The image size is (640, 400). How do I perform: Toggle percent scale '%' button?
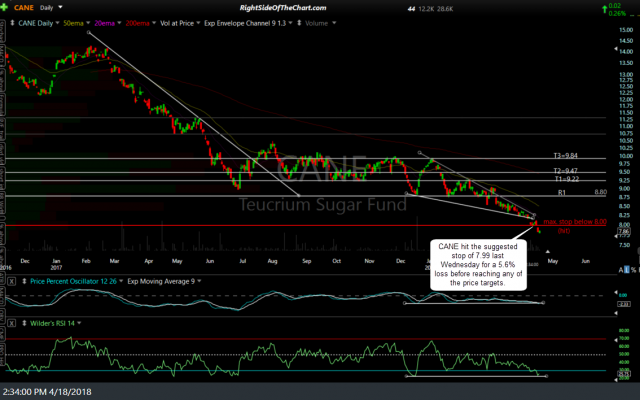[633, 270]
